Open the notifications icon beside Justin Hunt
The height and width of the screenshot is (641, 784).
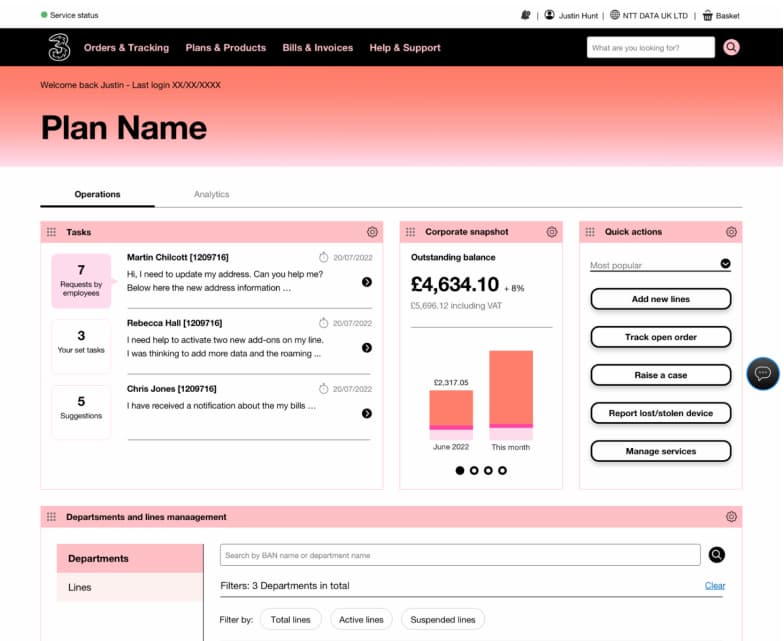pyautogui.click(x=526, y=15)
